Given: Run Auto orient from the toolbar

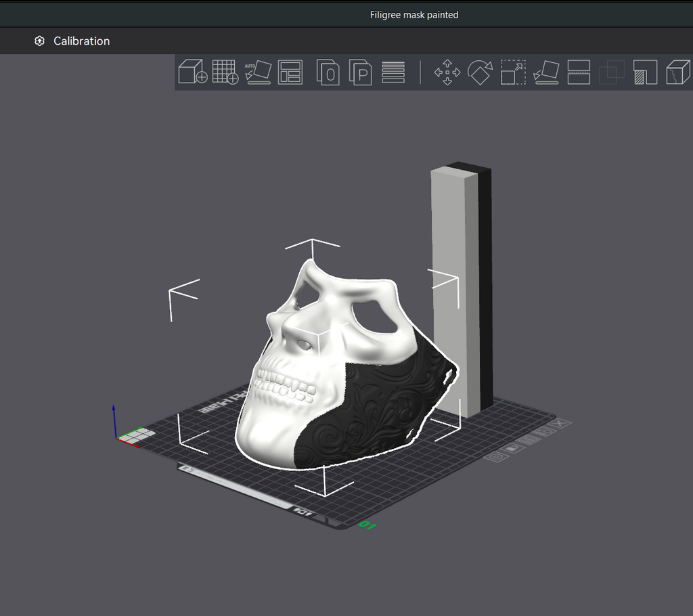Looking at the screenshot, I should pyautogui.click(x=258, y=72).
